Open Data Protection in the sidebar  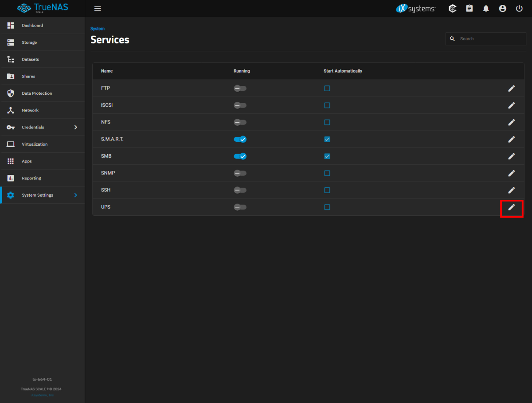click(42, 93)
